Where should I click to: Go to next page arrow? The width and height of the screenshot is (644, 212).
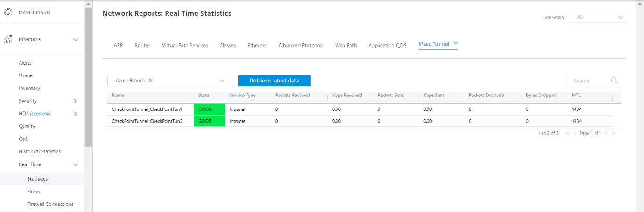pyautogui.click(x=606, y=133)
